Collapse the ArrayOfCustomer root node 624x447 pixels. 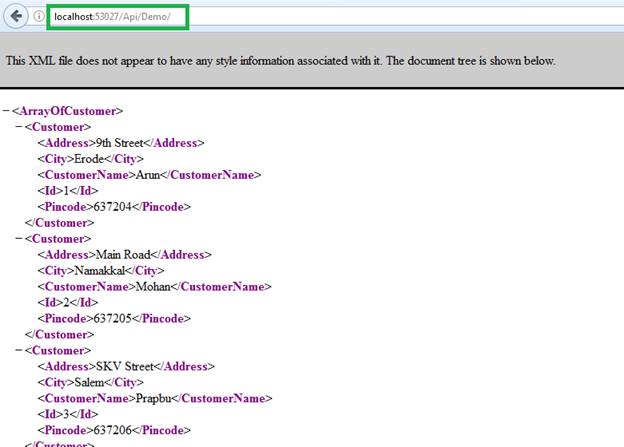coord(6,111)
